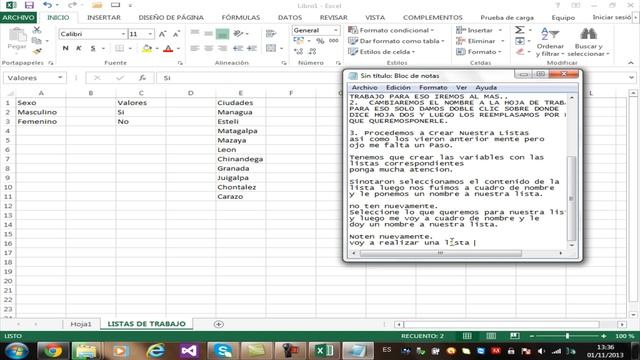Switch to Page Break Preview in status bar

(514, 336)
